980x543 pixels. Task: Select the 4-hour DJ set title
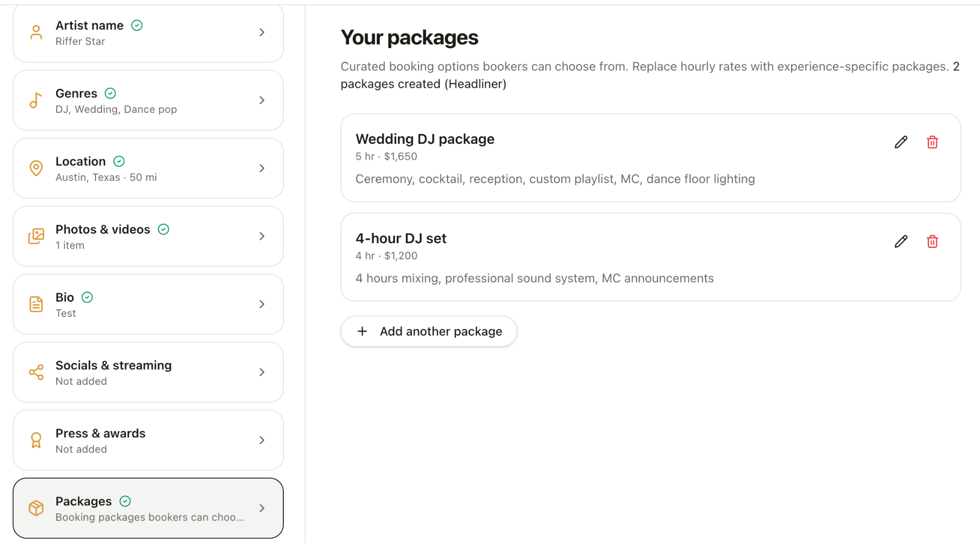click(401, 238)
